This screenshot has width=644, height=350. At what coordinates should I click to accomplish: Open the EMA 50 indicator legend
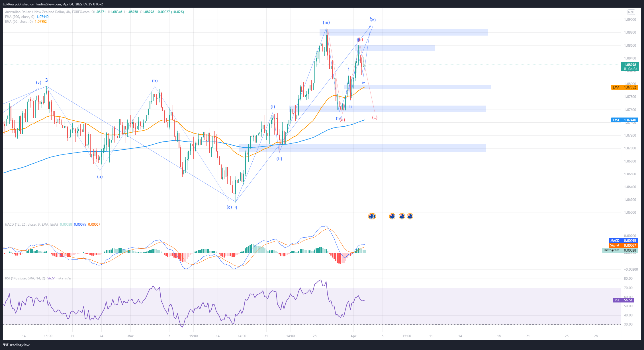[x=19, y=22]
